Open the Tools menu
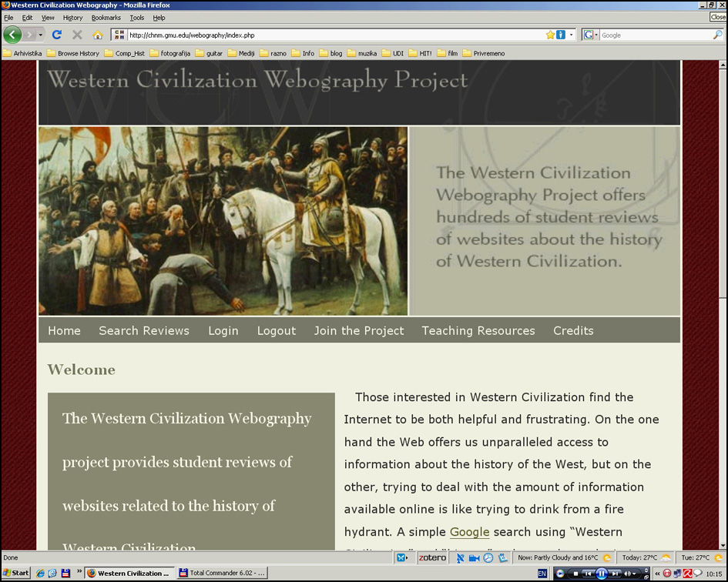Screen dimensions: 728x582 (136, 18)
